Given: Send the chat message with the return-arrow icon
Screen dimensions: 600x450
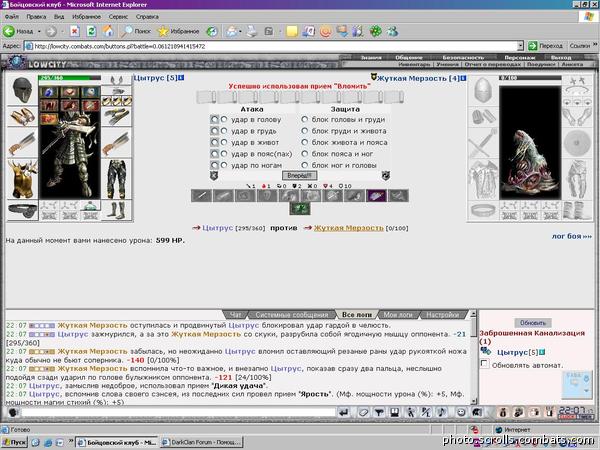Looking at the screenshot, I should (x=344, y=412).
